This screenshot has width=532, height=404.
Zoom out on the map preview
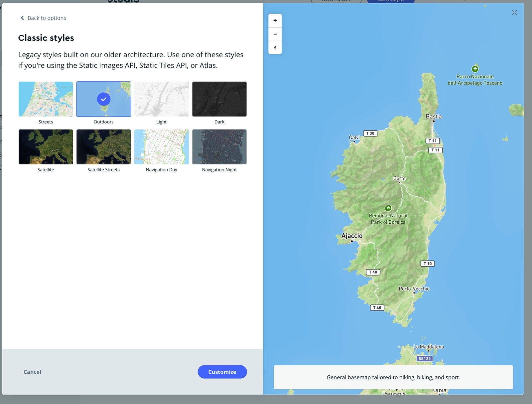click(275, 34)
